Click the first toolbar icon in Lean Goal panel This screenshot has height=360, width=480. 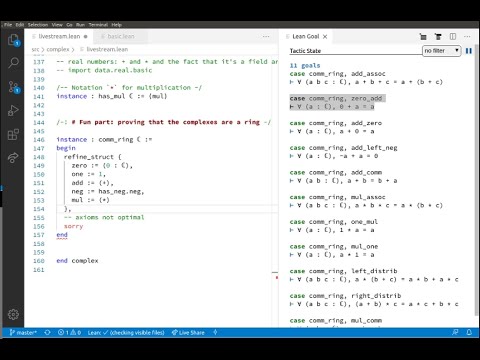pos(423,37)
